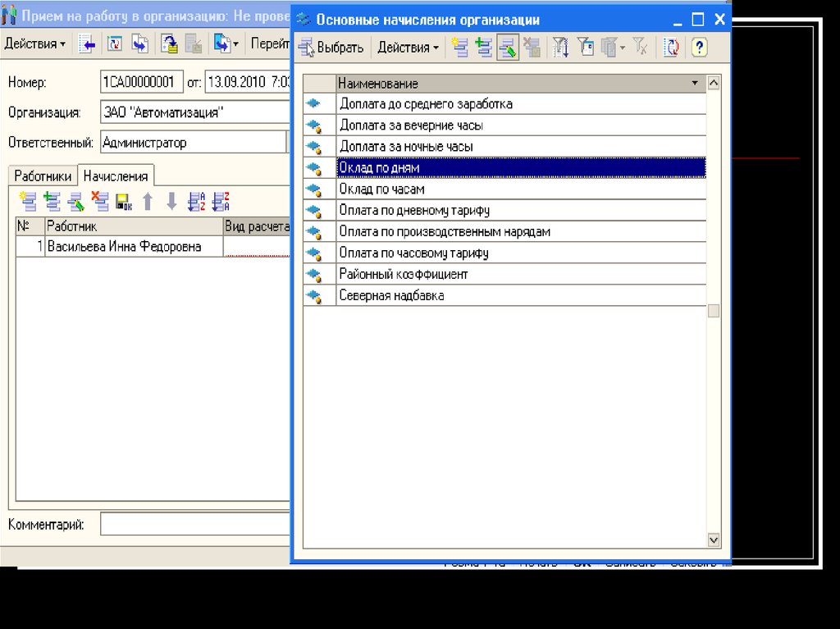The height and width of the screenshot is (629, 840).
Task: Add a new item in accruals list toolbar
Action: click(x=461, y=48)
